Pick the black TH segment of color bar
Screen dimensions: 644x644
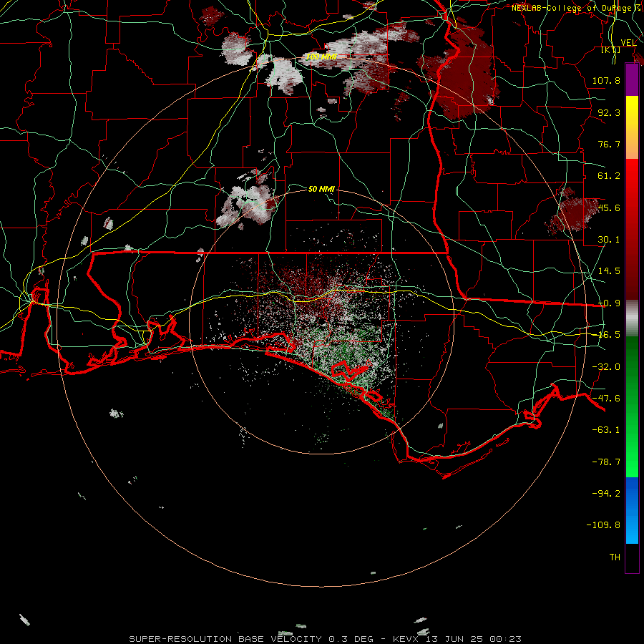coord(632,557)
